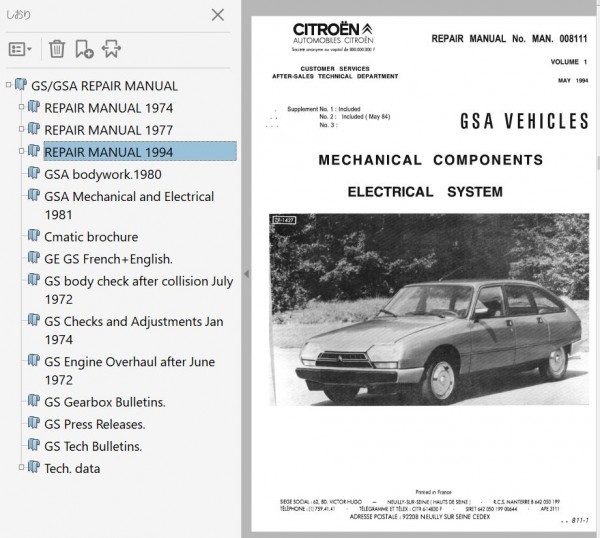600x538 pixels.
Task: Click the MECHANICAL COMPONENTS heading
Action: click(430, 160)
